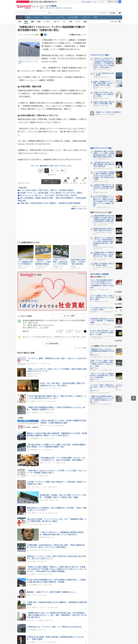Open the 速報 navigation tab

pos(28,17)
